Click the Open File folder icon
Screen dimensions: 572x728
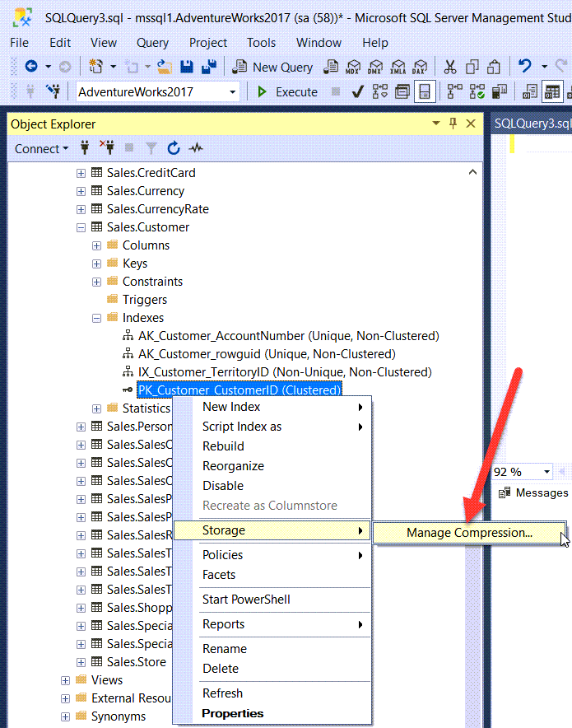pos(165,67)
